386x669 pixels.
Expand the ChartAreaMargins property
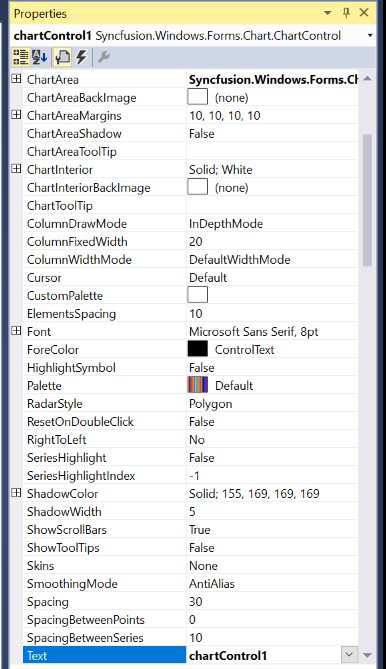coord(16,115)
